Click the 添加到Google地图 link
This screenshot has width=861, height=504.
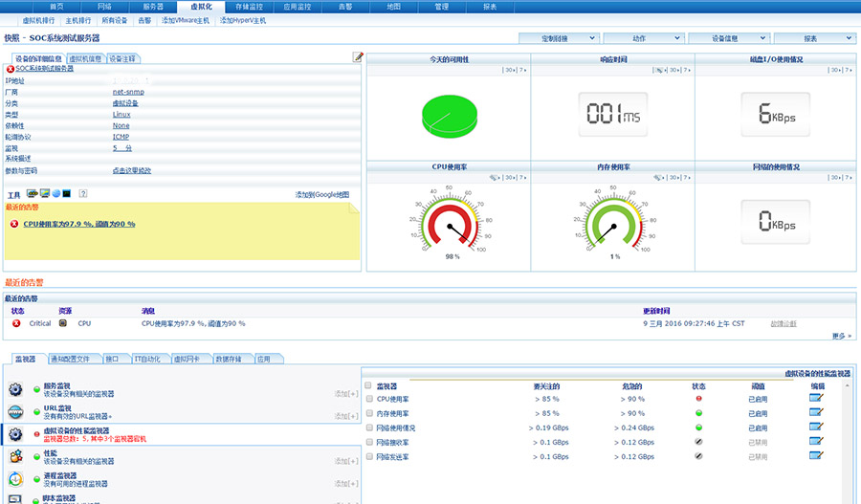[322, 194]
